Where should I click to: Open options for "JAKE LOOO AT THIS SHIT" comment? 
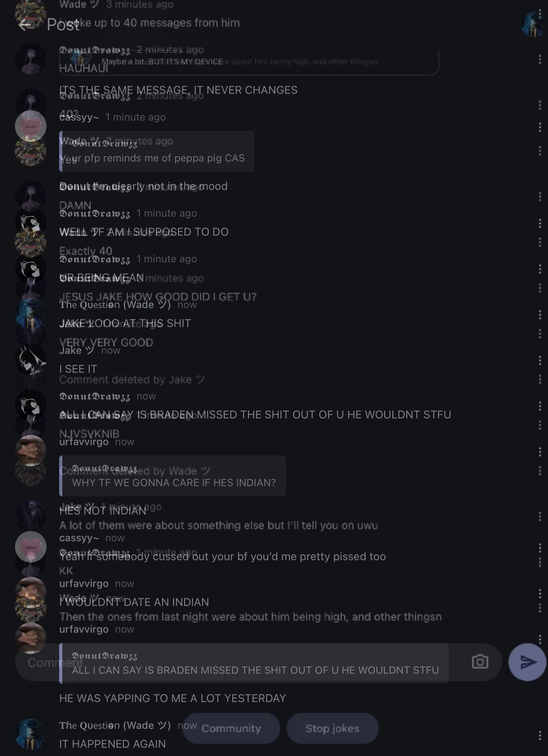[540, 314]
